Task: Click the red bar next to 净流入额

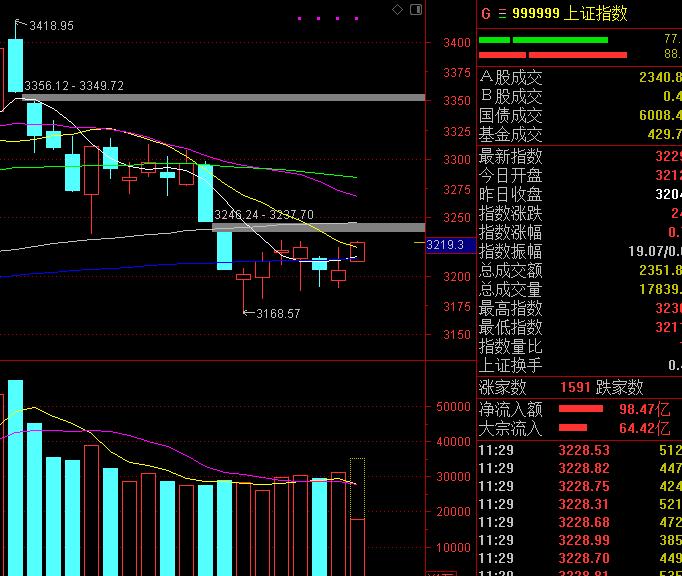Action: [581, 409]
